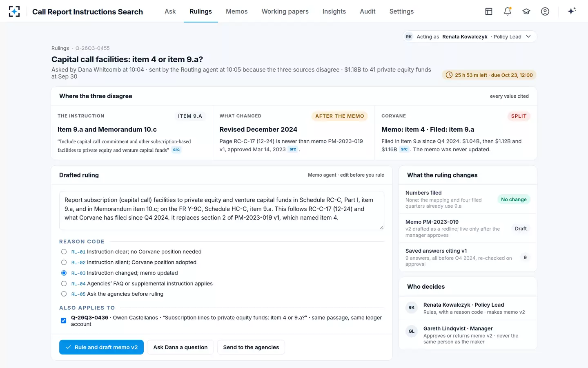The width and height of the screenshot is (588, 368).
Task: Click the 'SPLIT' tag on Corvane column
Action: click(519, 116)
